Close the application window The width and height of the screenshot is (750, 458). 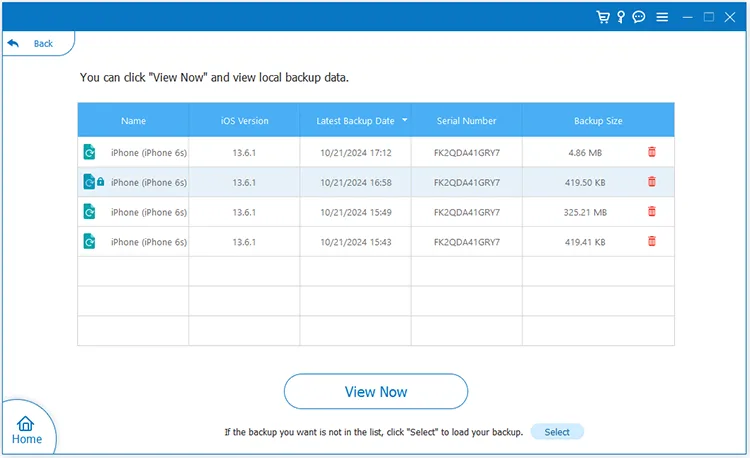(x=730, y=17)
